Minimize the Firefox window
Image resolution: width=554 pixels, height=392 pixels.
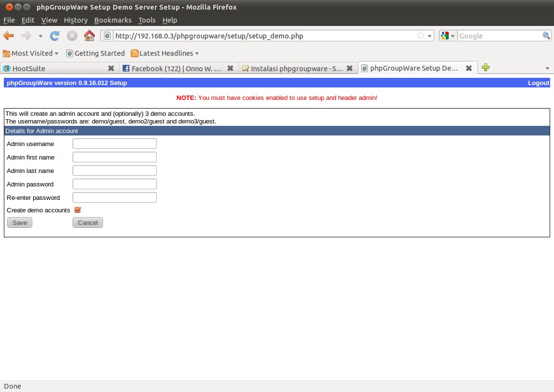pos(18,7)
